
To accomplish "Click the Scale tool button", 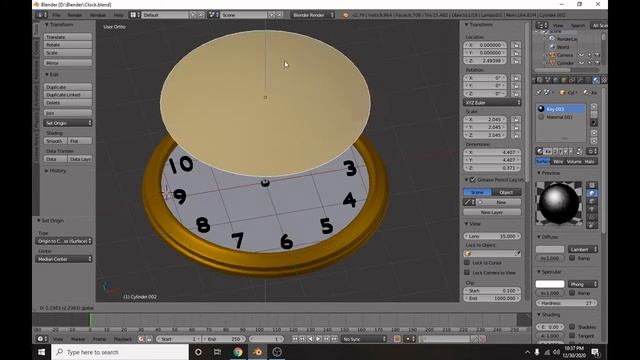I will [x=67, y=53].
